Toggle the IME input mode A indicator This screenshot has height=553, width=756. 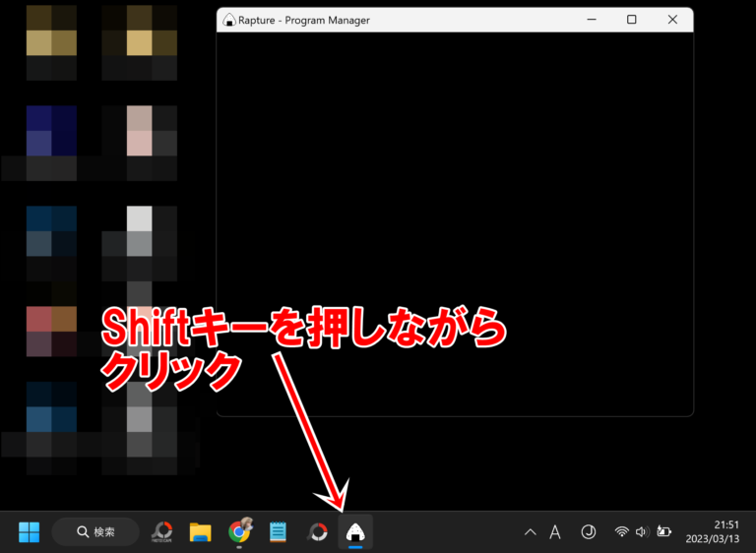point(555,532)
